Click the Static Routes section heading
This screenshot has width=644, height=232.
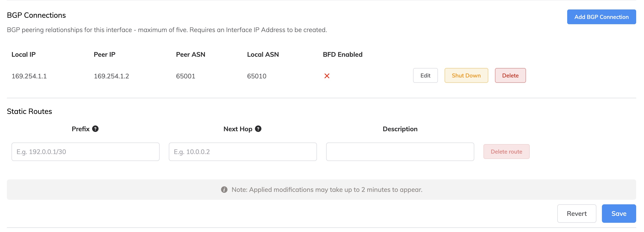(x=29, y=111)
